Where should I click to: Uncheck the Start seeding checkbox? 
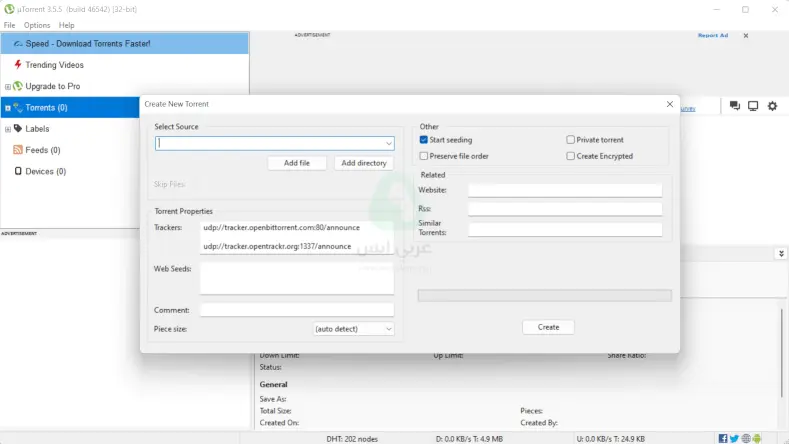point(424,140)
